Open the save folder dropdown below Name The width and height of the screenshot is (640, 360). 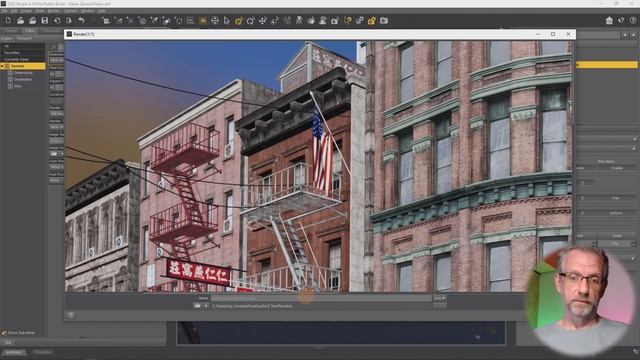pyautogui.click(x=201, y=306)
